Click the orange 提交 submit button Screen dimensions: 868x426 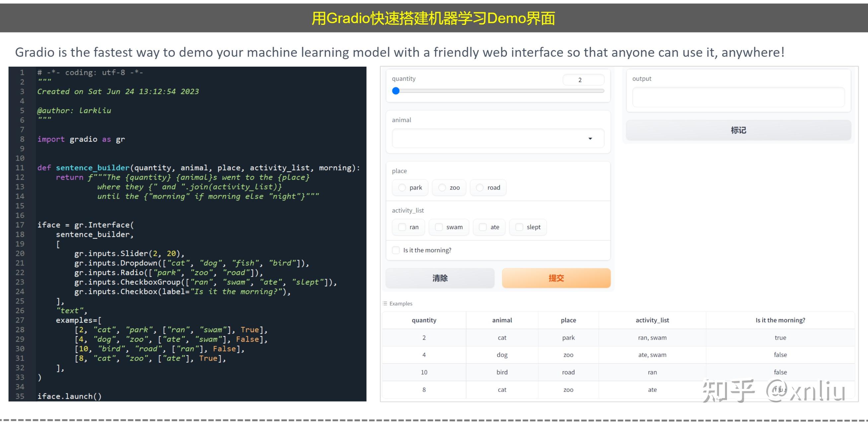tap(556, 278)
